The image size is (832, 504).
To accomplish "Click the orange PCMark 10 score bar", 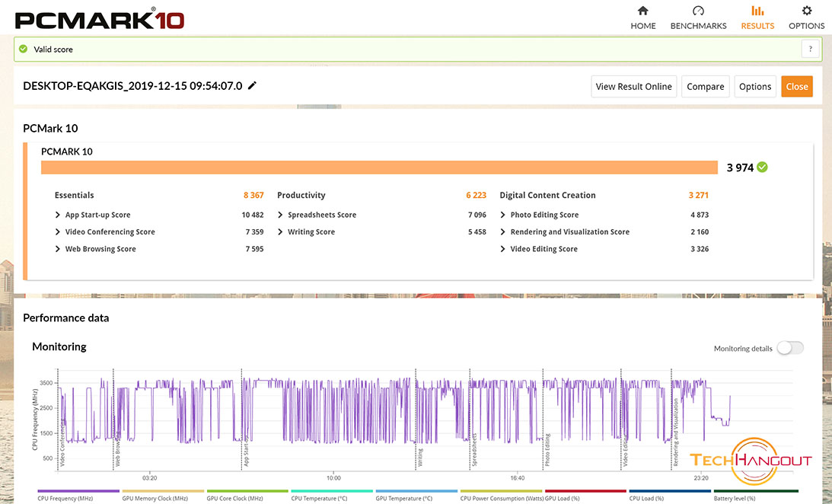I will pyautogui.click(x=379, y=167).
